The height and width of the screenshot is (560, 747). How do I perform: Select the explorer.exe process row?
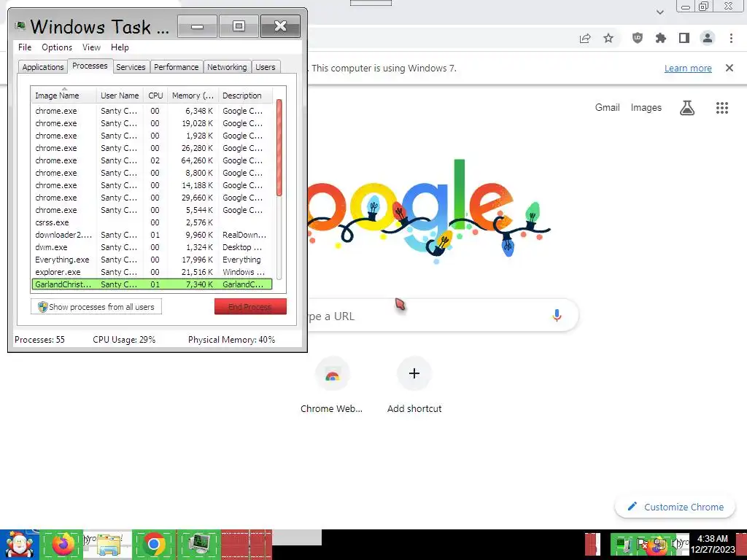pos(152,272)
